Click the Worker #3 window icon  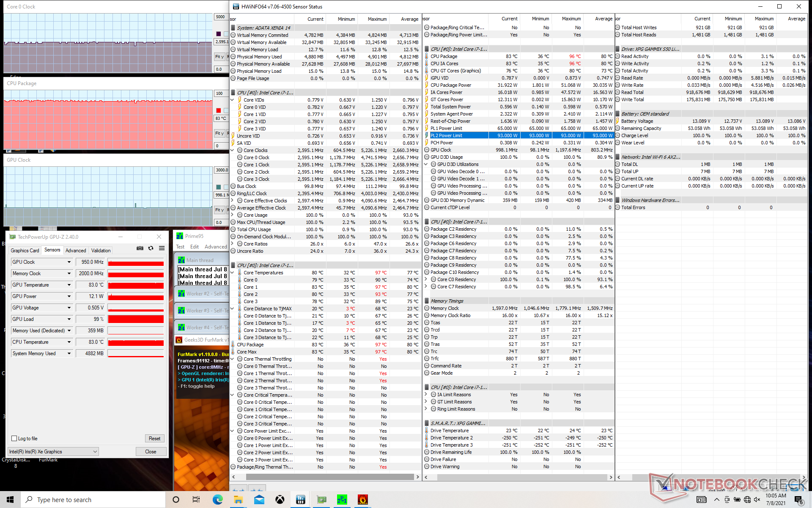tap(181, 310)
